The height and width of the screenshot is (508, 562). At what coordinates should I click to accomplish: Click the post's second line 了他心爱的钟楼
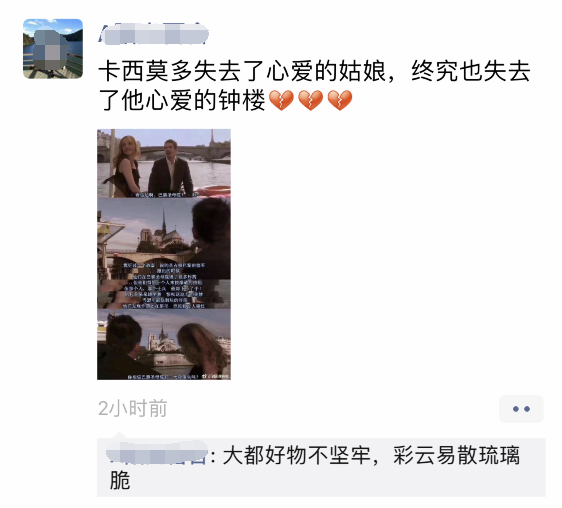coord(182,100)
